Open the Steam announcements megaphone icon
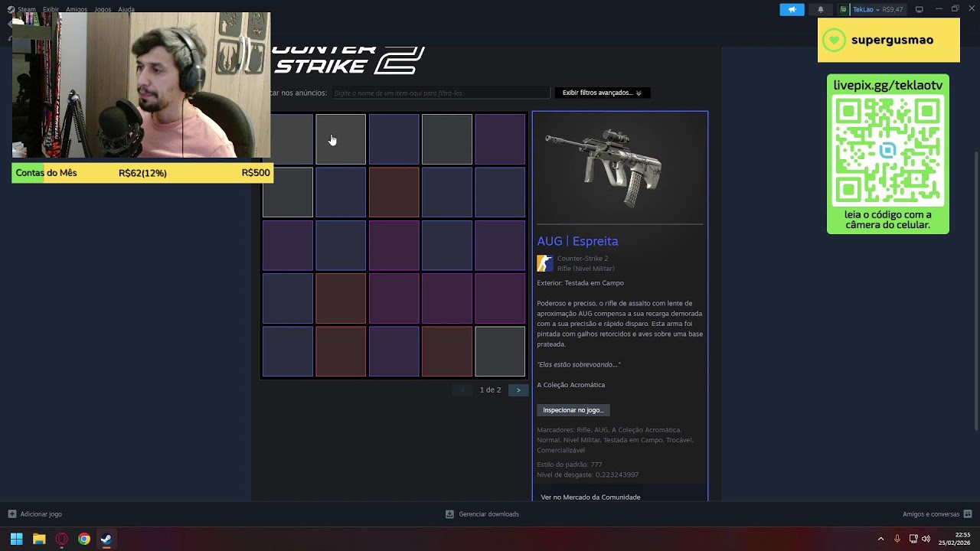The width and height of the screenshot is (980, 551). [x=792, y=9]
